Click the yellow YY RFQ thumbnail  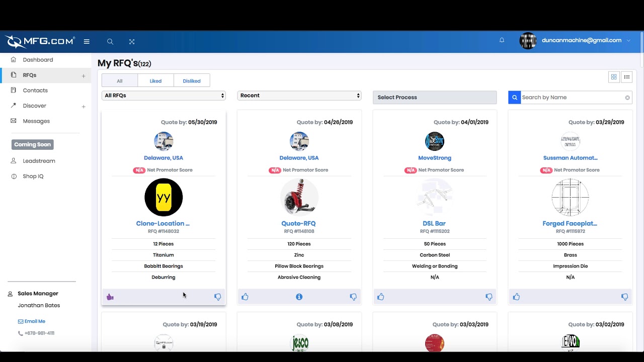(164, 197)
